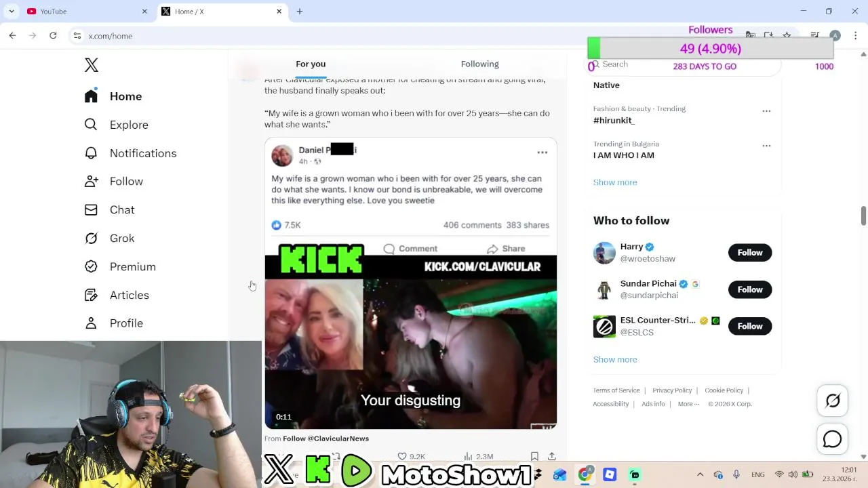Screen dimensions: 868x488
Task: Open Privacy Policy link
Action: click(672, 390)
